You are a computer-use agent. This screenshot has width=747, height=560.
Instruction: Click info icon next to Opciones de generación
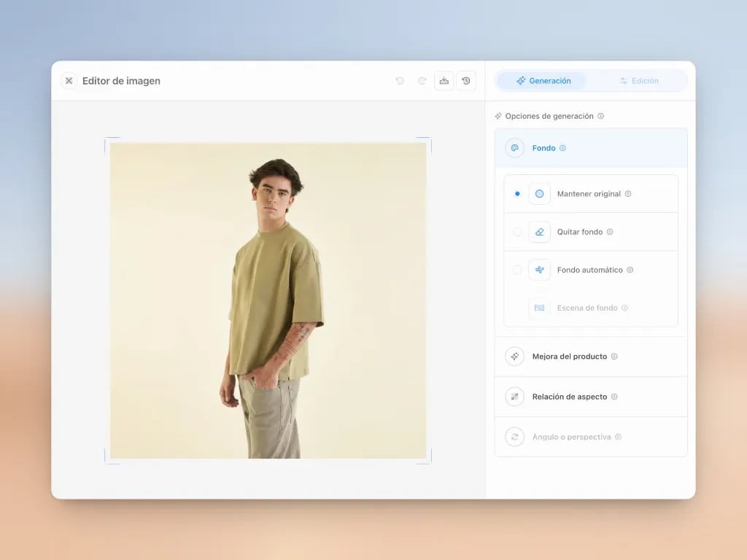click(x=601, y=116)
